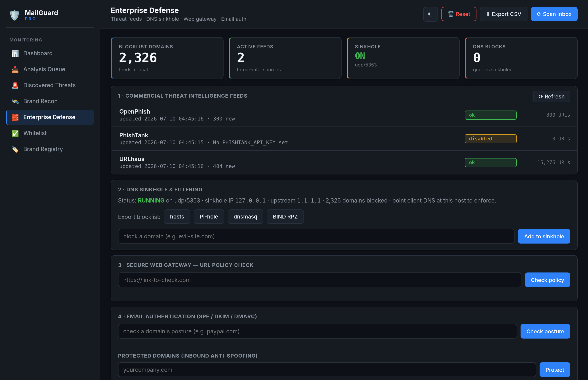588x380 pixels.
Task: Click the Enterprise Defense brick wall icon
Action: tap(15, 117)
